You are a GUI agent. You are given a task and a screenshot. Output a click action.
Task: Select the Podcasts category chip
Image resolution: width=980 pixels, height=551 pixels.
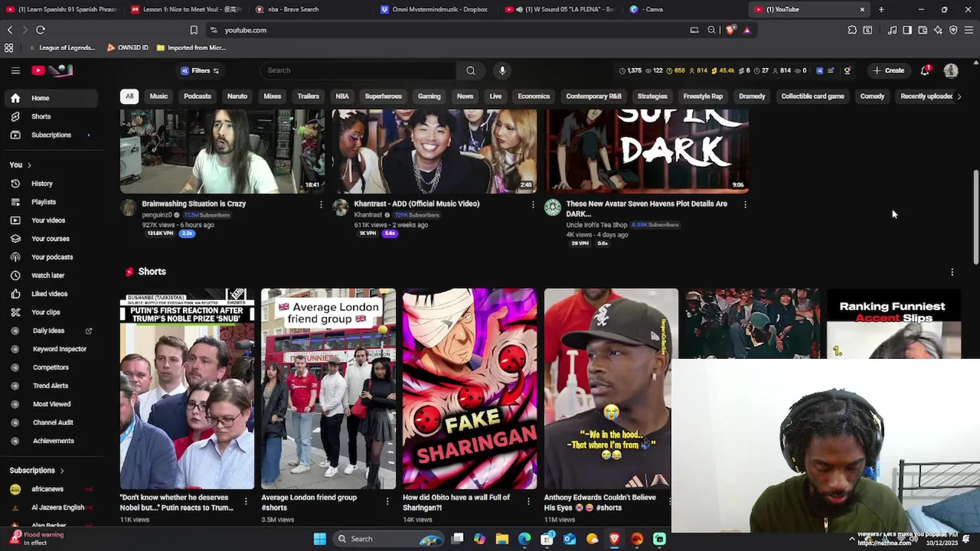[x=198, y=96]
